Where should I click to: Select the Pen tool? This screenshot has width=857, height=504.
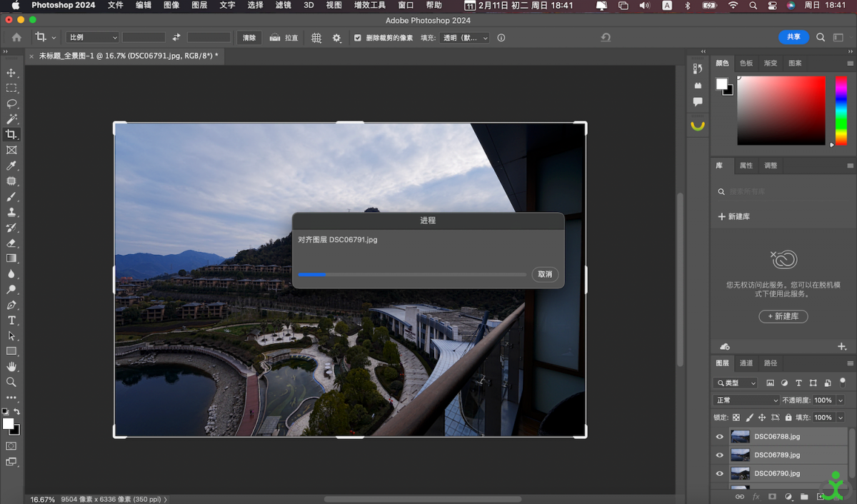pyautogui.click(x=11, y=306)
